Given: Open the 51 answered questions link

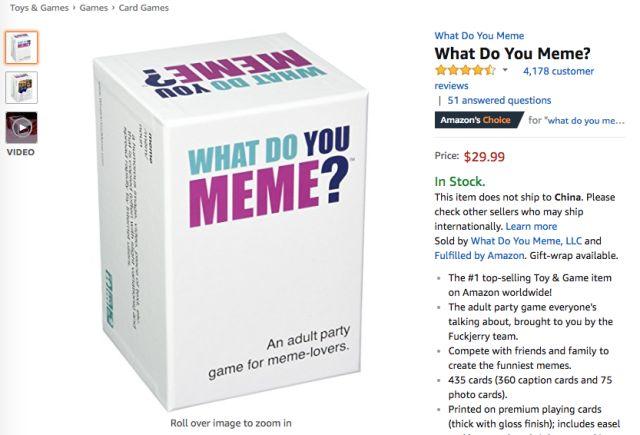Looking at the screenshot, I should point(499,100).
